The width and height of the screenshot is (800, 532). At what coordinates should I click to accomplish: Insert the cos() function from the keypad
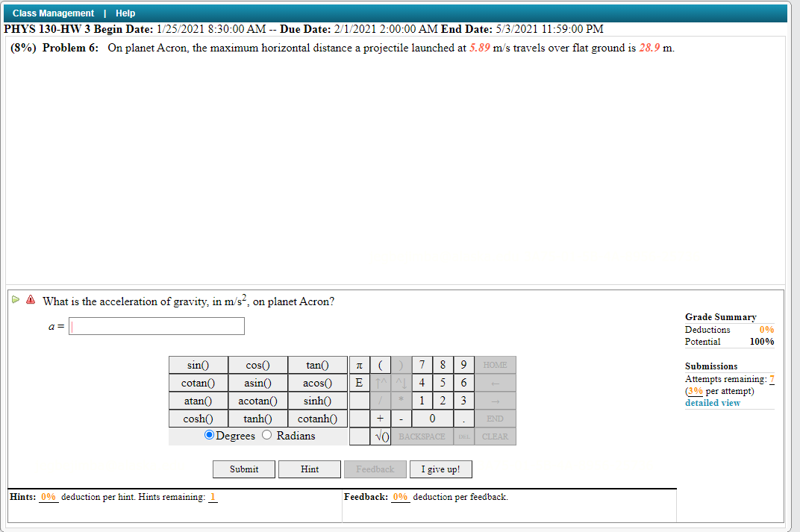click(257, 365)
